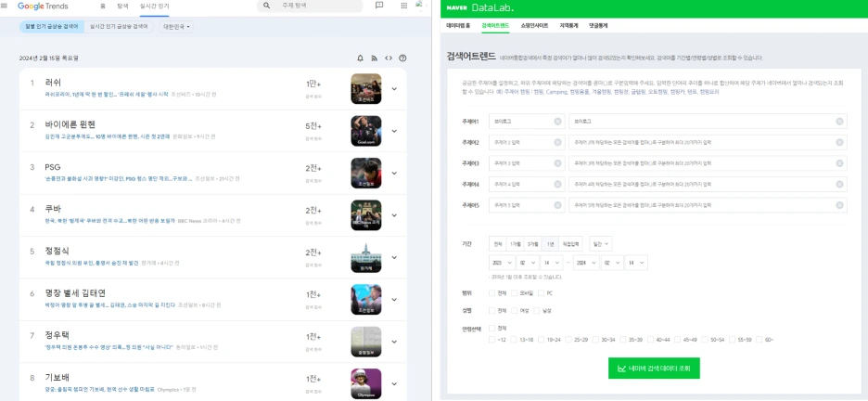Viewport: 868px width, 401px height.
Task: Clear the 주제어3 topic name field
Action: pos(557,163)
